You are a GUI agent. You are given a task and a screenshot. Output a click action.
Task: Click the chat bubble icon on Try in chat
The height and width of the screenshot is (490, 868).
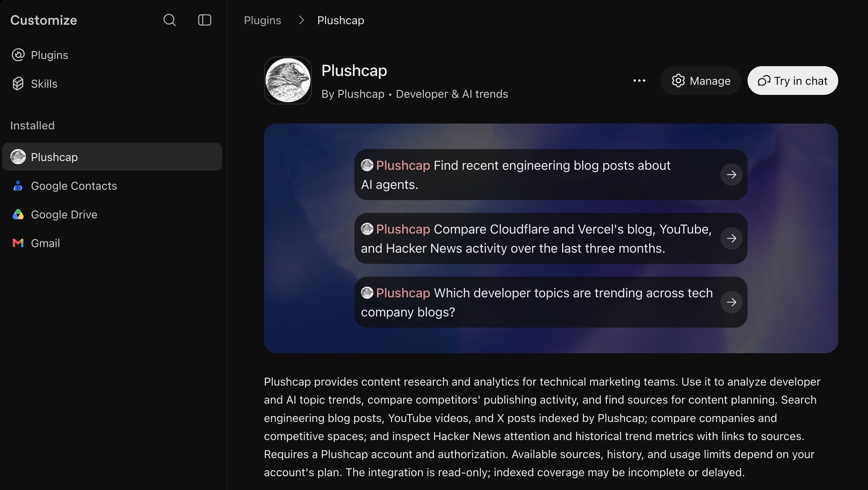tap(764, 81)
